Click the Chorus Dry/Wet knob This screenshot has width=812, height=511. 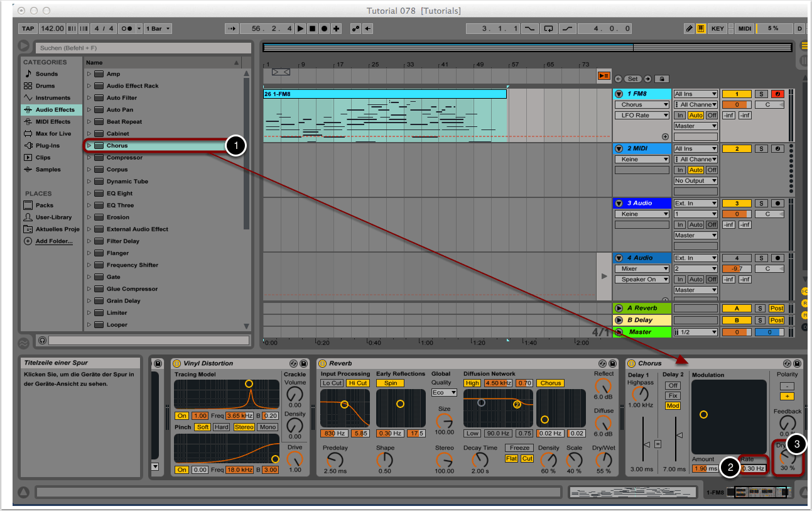click(787, 457)
